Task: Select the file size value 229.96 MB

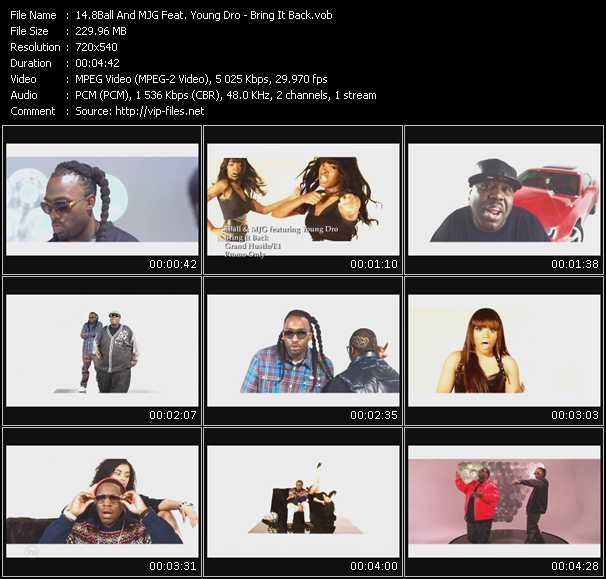Action: coord(101,31)
